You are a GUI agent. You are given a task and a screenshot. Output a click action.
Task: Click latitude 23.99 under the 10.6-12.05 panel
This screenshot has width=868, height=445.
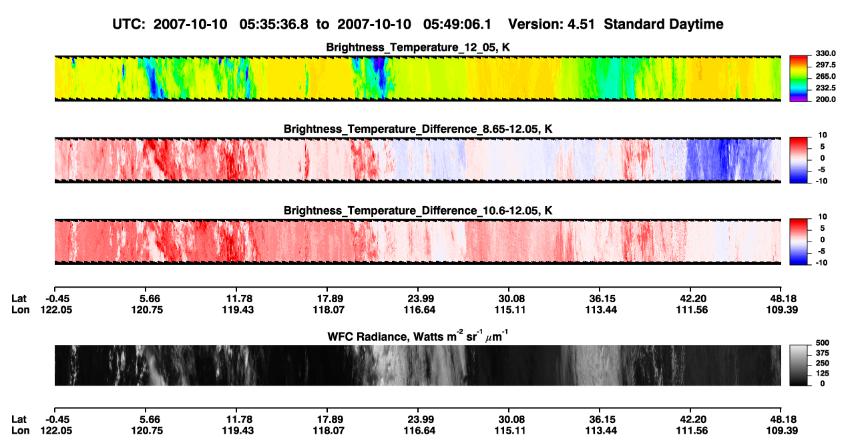point(418,299)
